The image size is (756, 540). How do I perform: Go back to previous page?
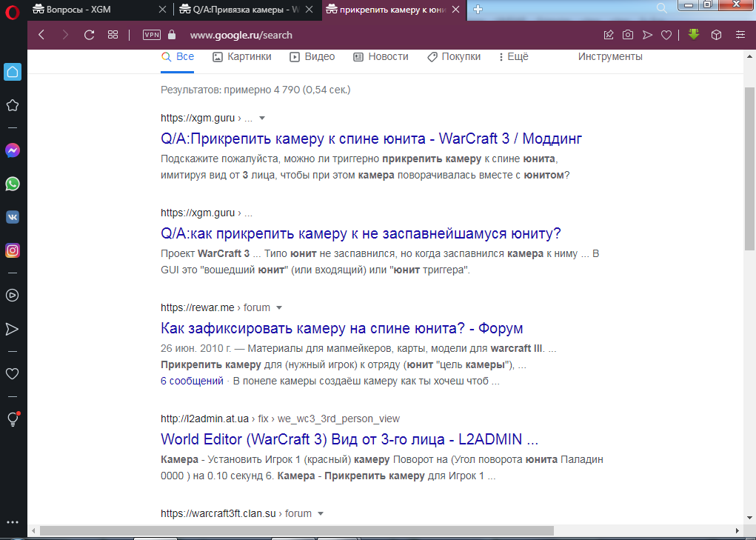pos(41,35)
